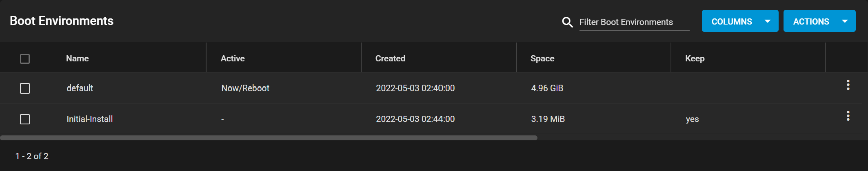Sort by the Name column header

[x=78, y=59]
